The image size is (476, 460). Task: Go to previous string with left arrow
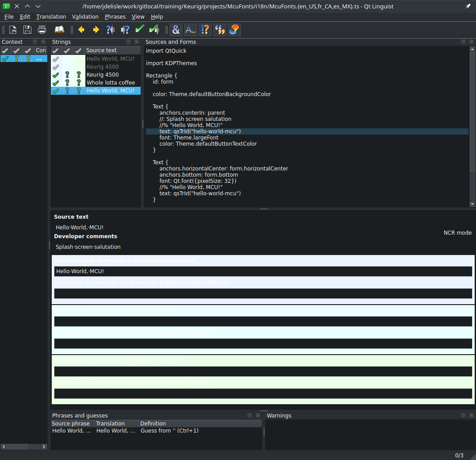pyautogui.click(x=81, y=30)
